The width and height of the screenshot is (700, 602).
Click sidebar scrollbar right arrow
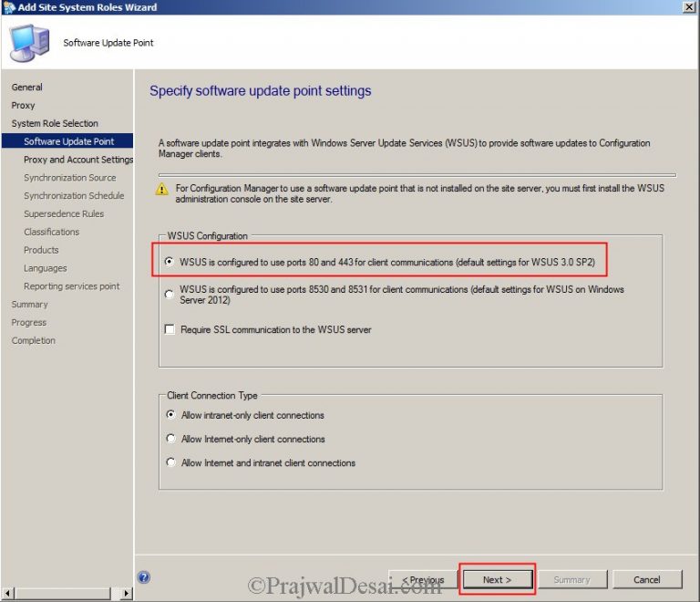[x=127, y=593]
